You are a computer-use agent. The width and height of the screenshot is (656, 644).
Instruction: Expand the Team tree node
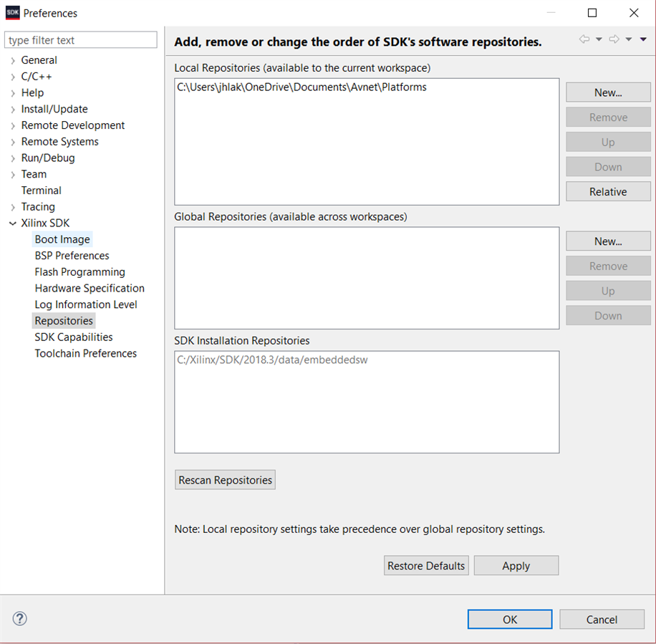click(13, 175)
